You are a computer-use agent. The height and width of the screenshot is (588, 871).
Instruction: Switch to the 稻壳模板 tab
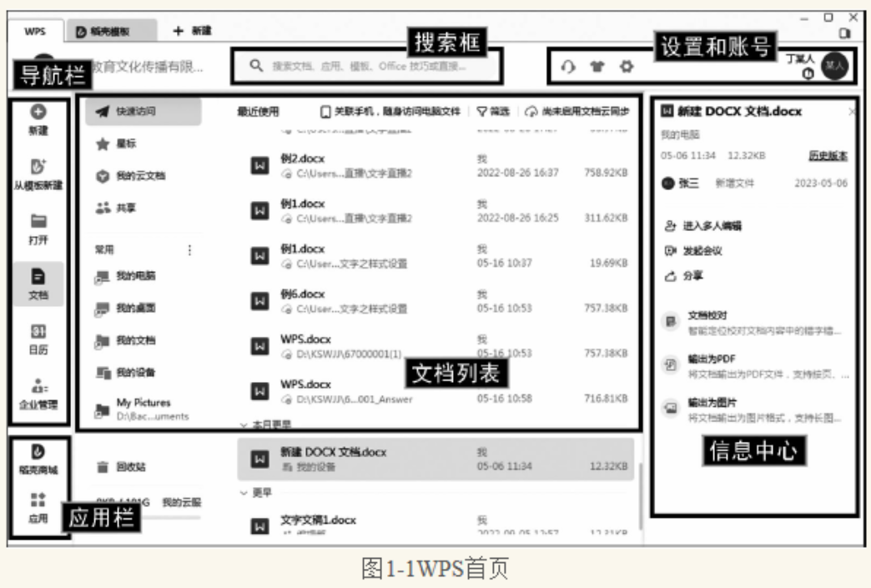point(110,31)
